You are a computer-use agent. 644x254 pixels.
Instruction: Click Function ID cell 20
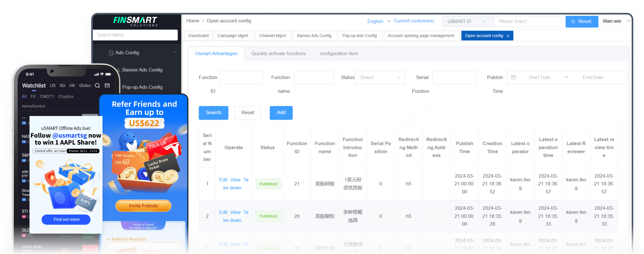(x=297, y=216)
